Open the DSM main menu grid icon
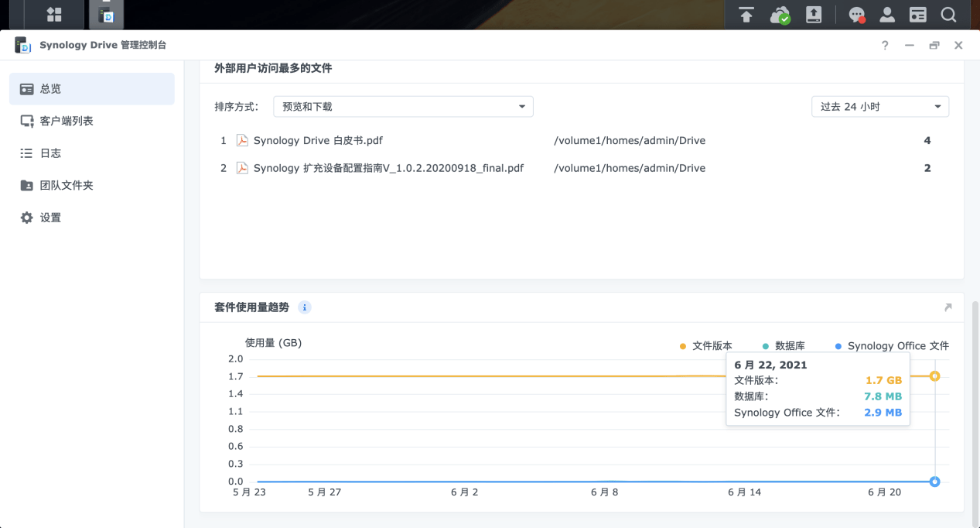 [54, 14]
